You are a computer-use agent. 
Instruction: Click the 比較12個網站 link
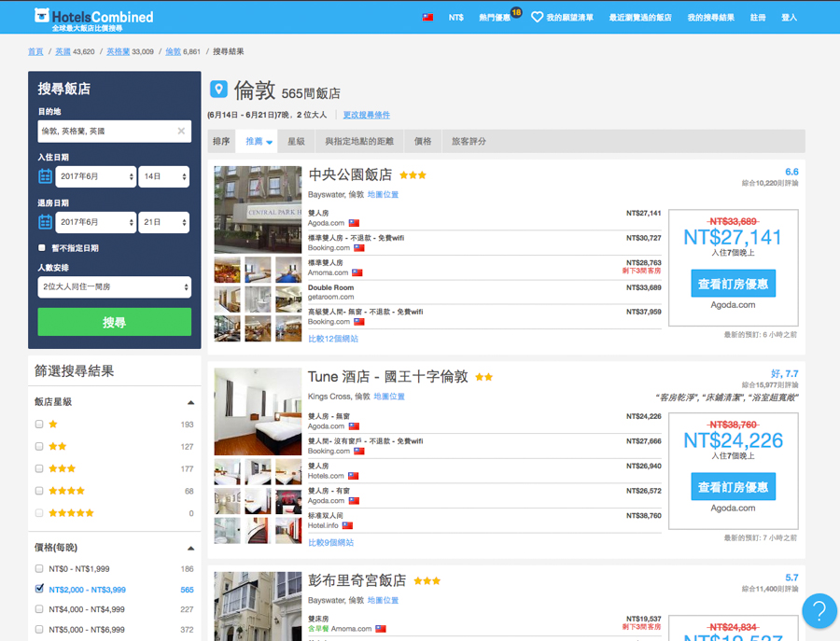[x=333, y=339]
